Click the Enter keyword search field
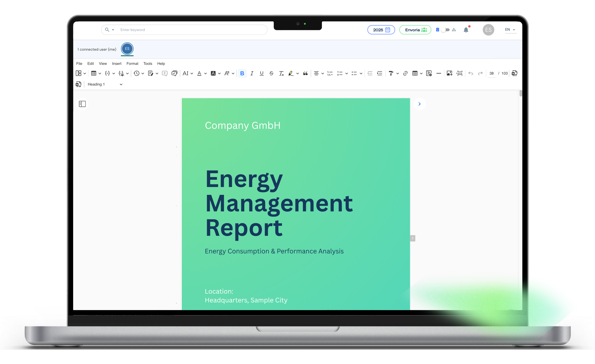The width and height of the screenshot is (595, 364). pos(184,30)
